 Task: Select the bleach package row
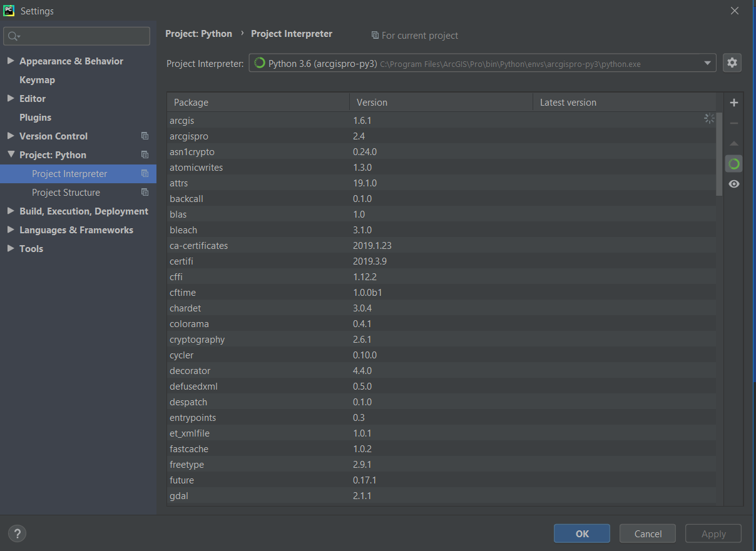pyautogui.click(x=441, y=230)
